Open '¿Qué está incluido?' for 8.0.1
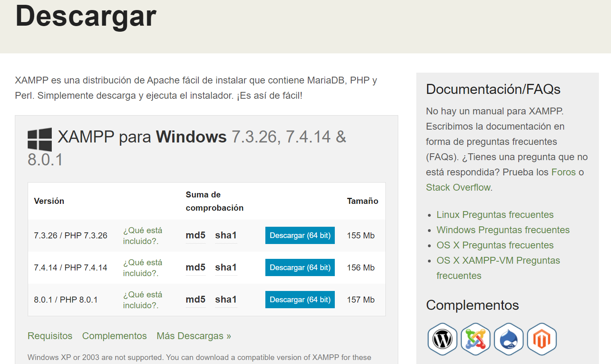 point(143,300)
